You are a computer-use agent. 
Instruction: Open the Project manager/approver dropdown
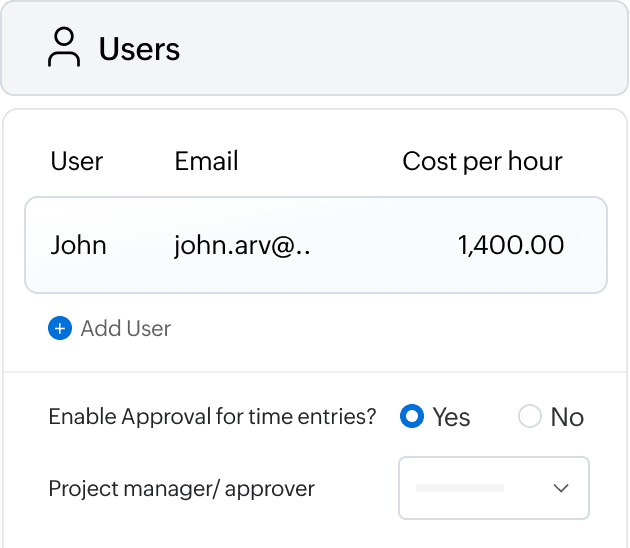(x=494, y=488)
